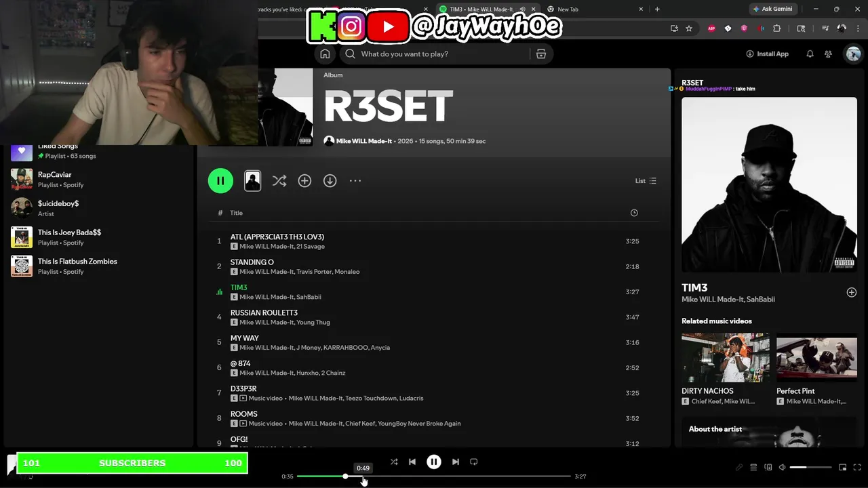The image size is (868, 488).
Task: Open the $uicideboy$ artist in the library
Action: [98, 208]
